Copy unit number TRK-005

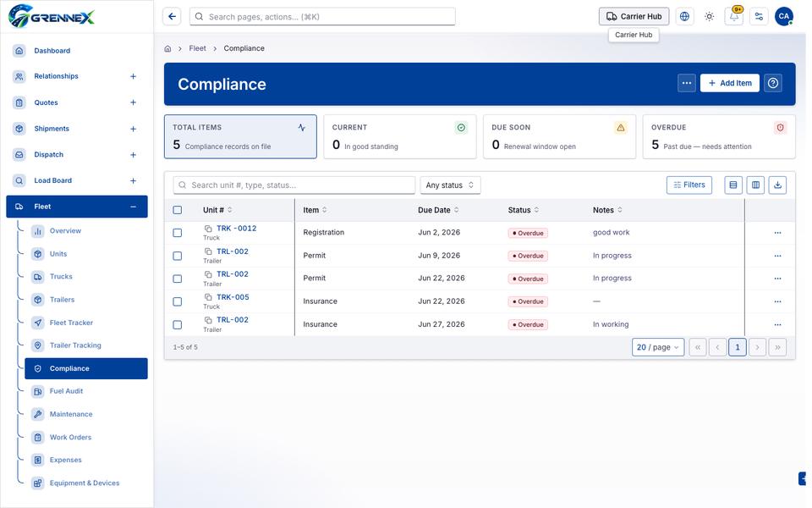pyautogui.click(x=208, y=297)
